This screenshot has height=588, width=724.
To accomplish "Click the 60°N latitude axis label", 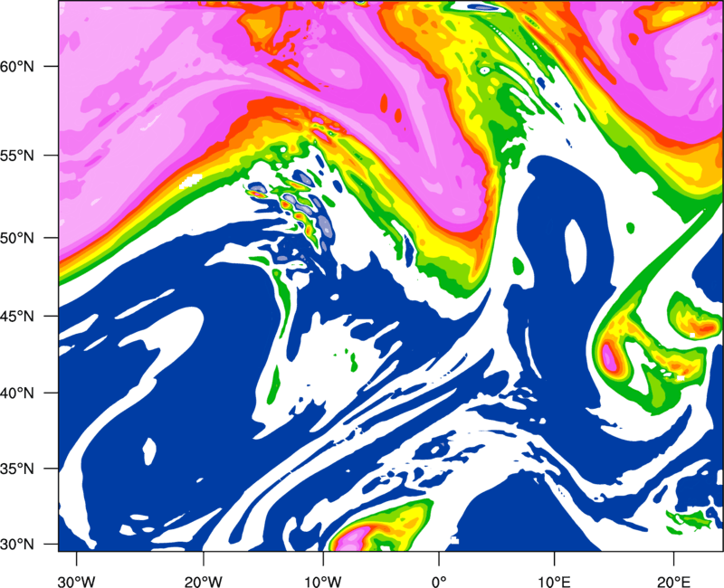I will [17, 67].
